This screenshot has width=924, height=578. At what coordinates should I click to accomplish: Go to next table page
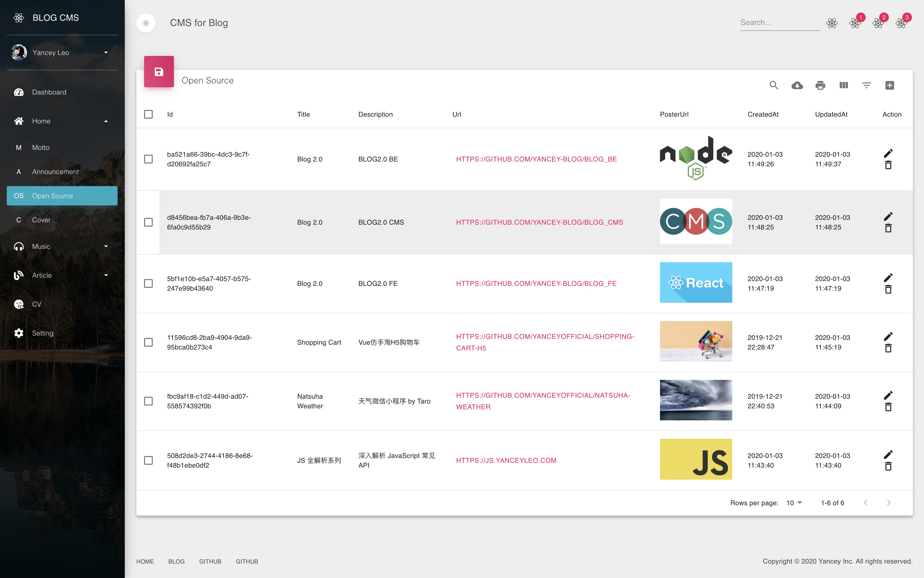(x=889, y=503)
